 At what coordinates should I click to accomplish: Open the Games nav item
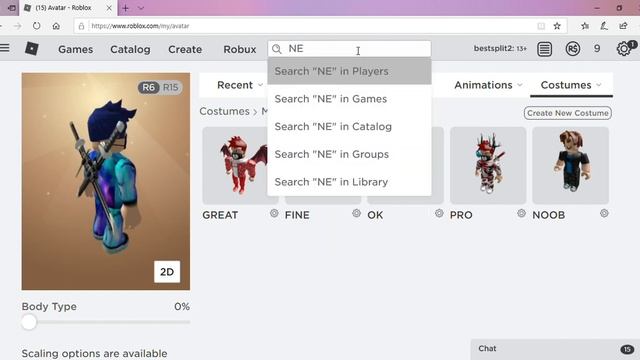[x=76, y=49]
